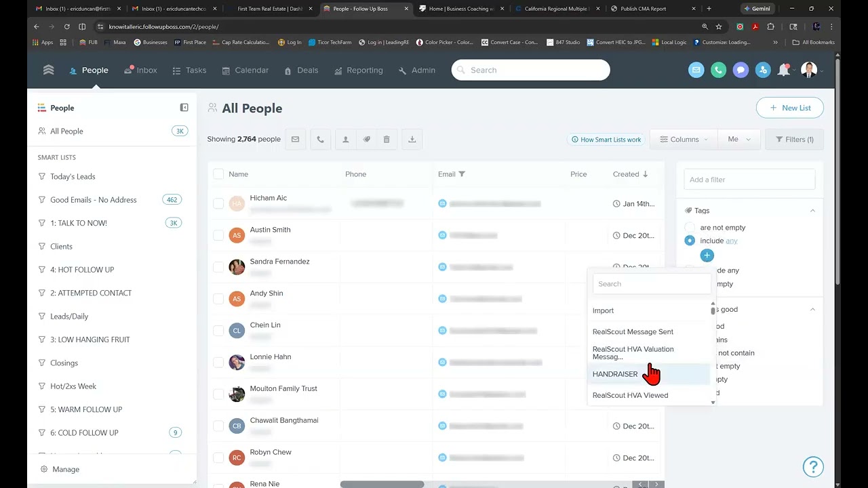
Task: Open the purple text message icon
Action: (741, 70)
